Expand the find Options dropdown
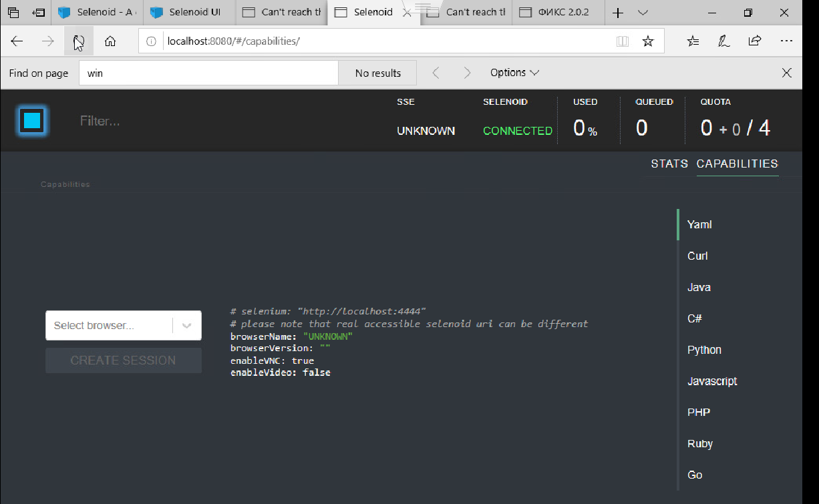The image size is (819, 504). point(514,73)
